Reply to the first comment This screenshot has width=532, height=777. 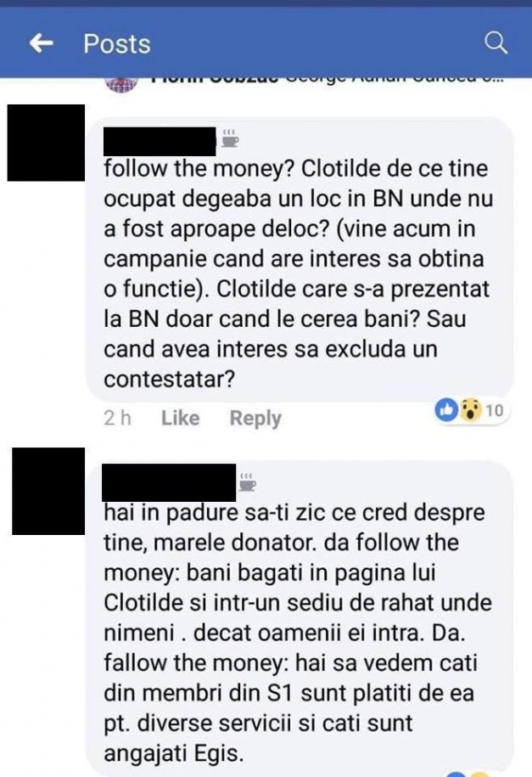click(x=255, y=419)
